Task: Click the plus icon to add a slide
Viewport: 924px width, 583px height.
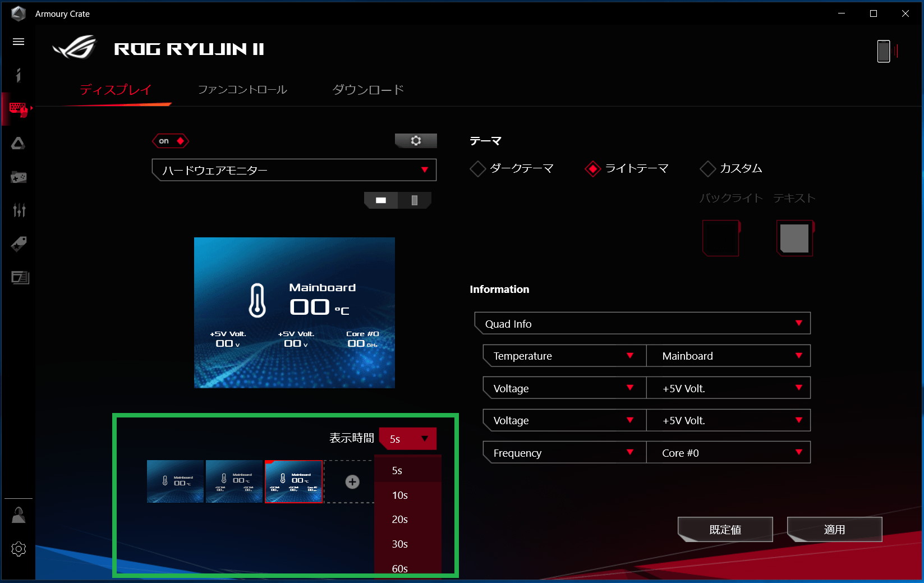Action: pyautogui.click(x=352, y=481)
